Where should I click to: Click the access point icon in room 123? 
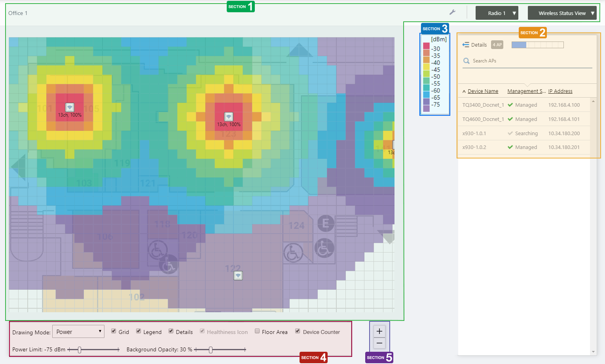(228, 117)
